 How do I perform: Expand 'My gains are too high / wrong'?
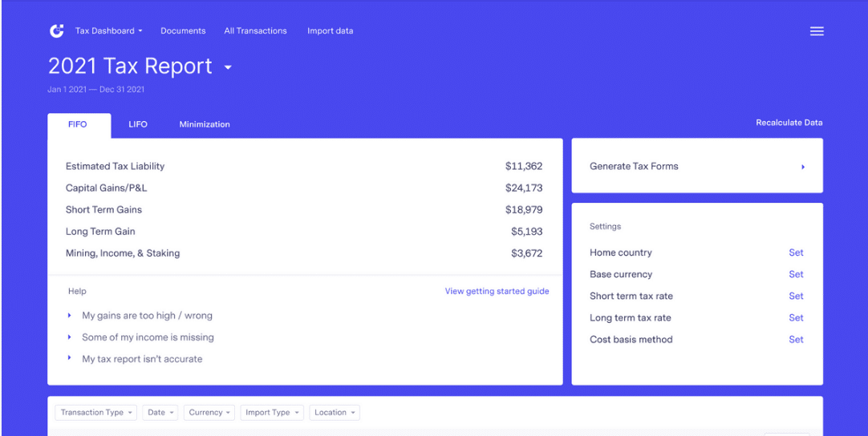(x=147, y=316)
